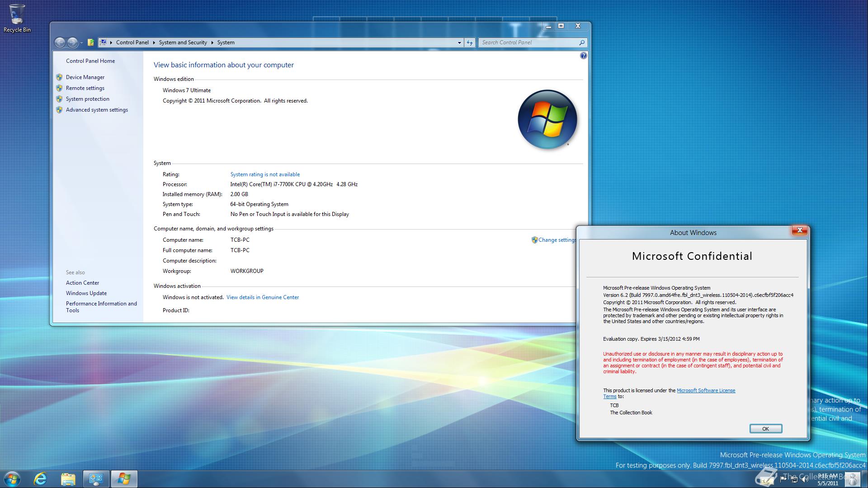The height and width of the screenshot is (488, 868).
Task: Click the Windows 7 Ultimate edition text
Action: (x=187, y=90)
